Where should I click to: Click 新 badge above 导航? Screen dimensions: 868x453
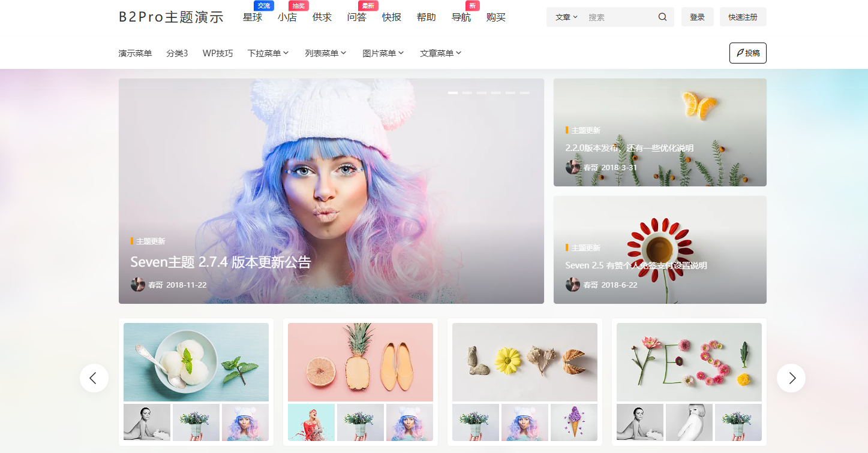(x=473, y=5)
